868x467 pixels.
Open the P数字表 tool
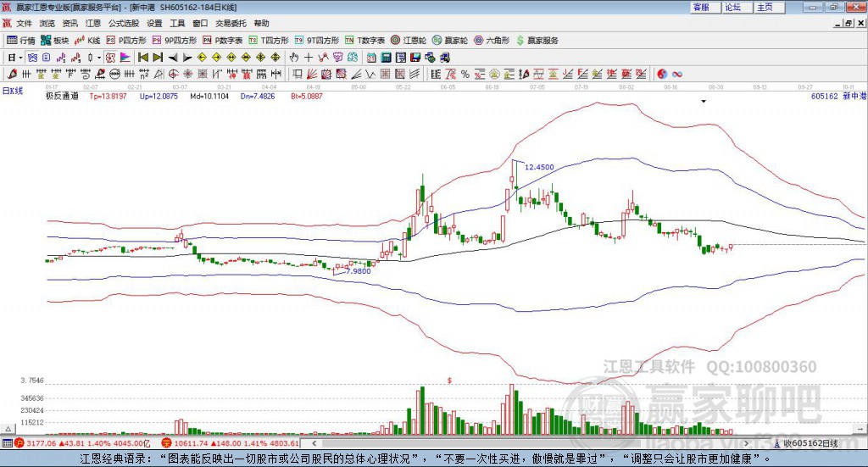(223, 41)
